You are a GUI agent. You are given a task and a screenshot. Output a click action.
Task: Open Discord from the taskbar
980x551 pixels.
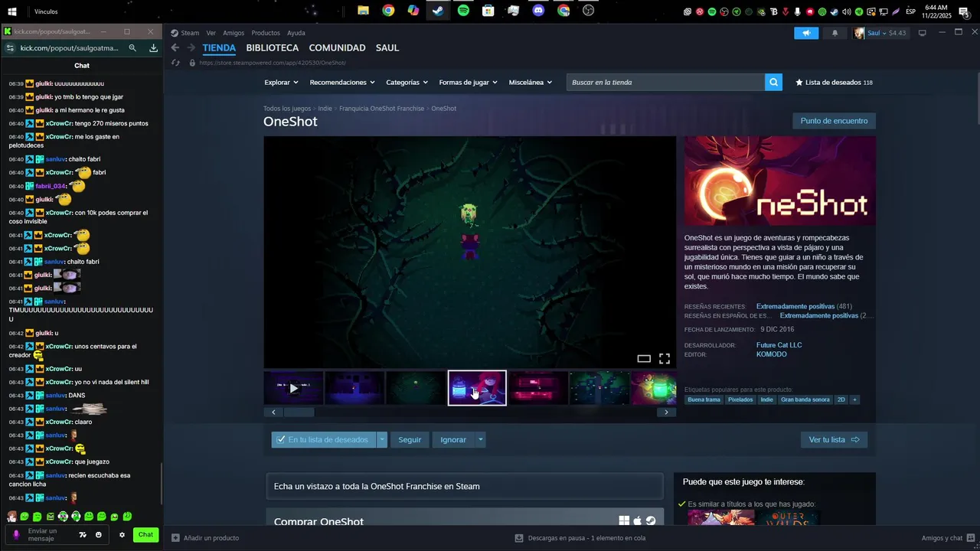(538, 11)
